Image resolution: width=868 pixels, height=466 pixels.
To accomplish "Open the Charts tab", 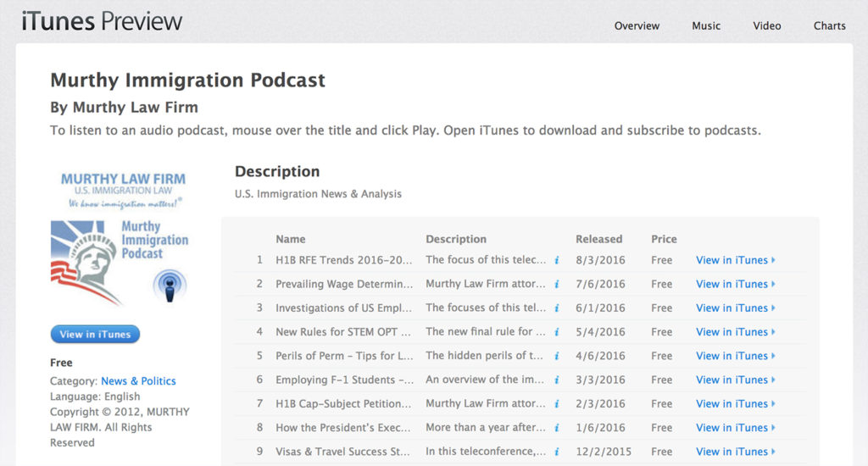I will point(829,26).
